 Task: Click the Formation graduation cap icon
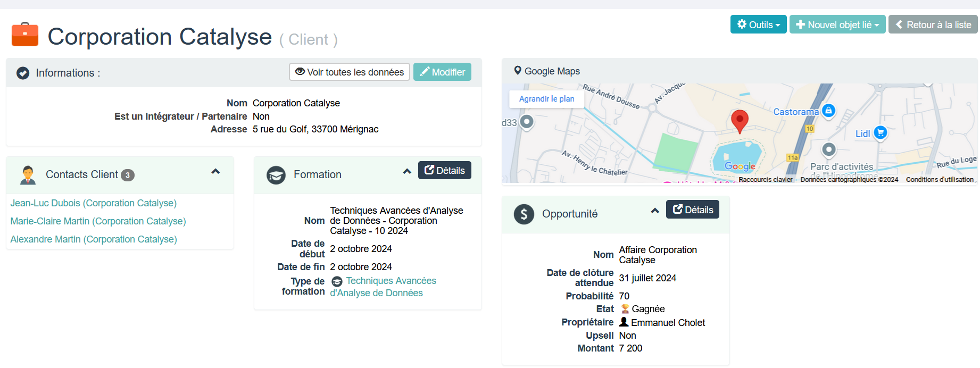(x=276, y=175)
